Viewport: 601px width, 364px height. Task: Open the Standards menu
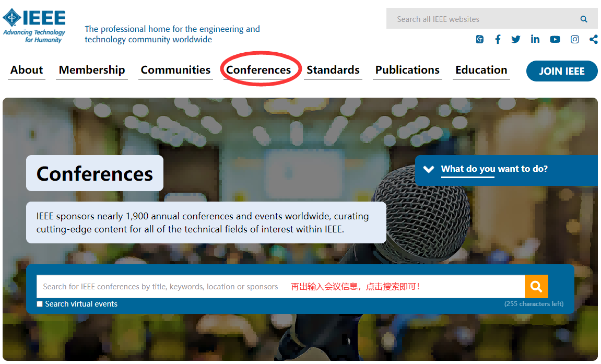(x=333, y=70)
